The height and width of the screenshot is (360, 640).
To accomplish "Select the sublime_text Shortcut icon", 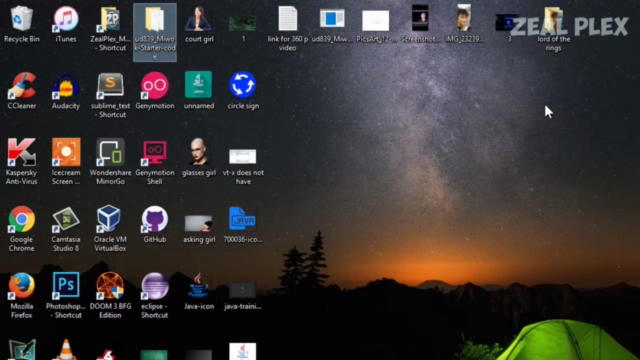I will [110, 86].
